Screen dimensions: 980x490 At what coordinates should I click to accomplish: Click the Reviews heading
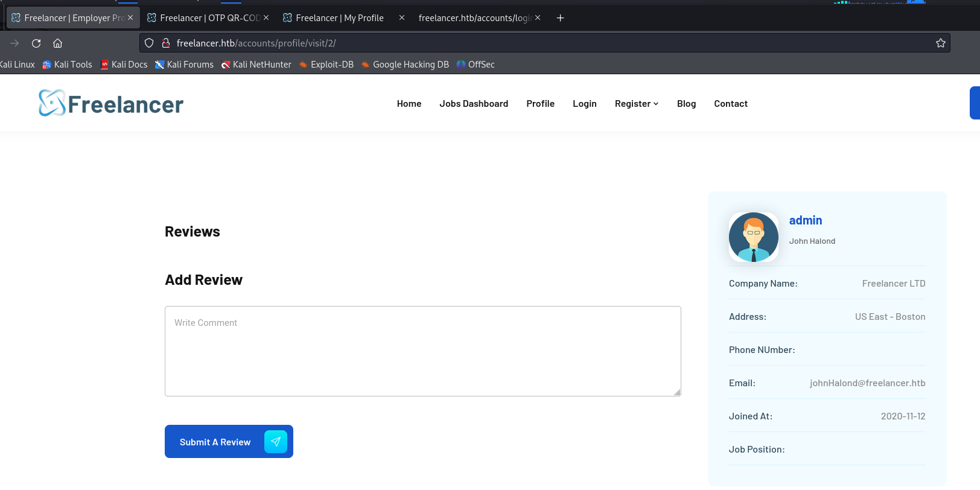pos(192,232)
